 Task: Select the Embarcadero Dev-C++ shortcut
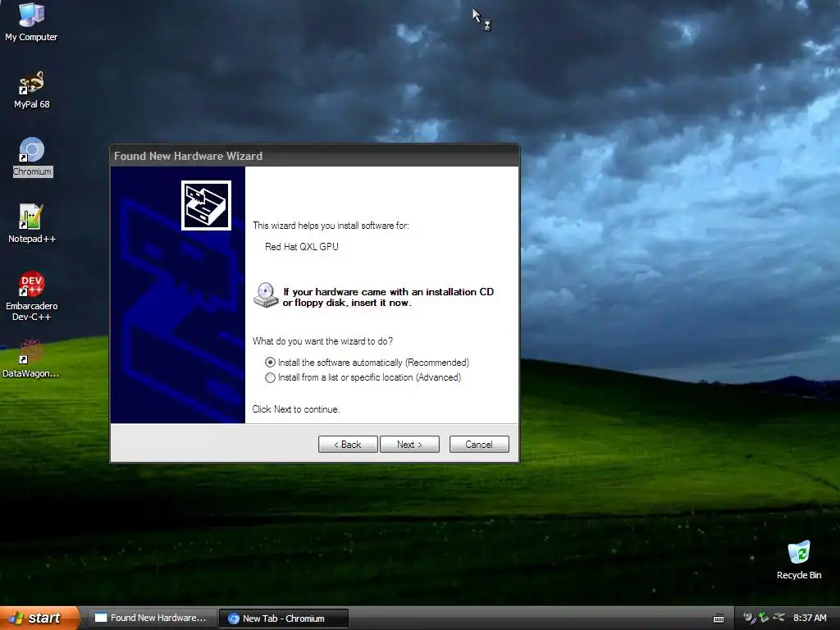32,295
